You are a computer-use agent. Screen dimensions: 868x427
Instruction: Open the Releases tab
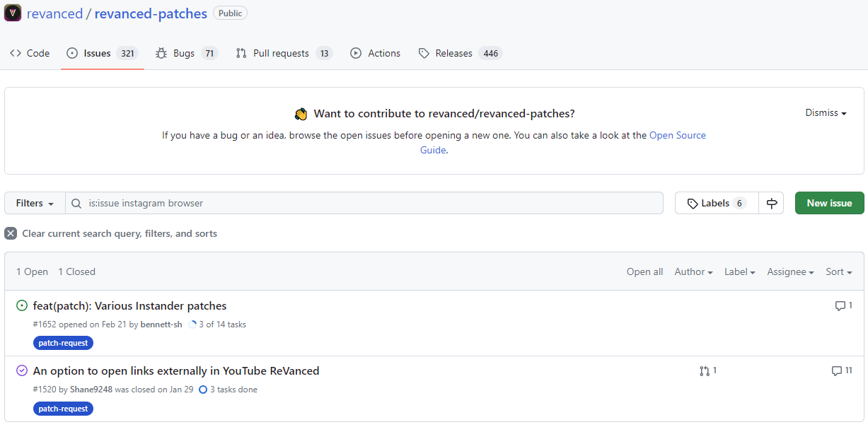click(460, 53)
